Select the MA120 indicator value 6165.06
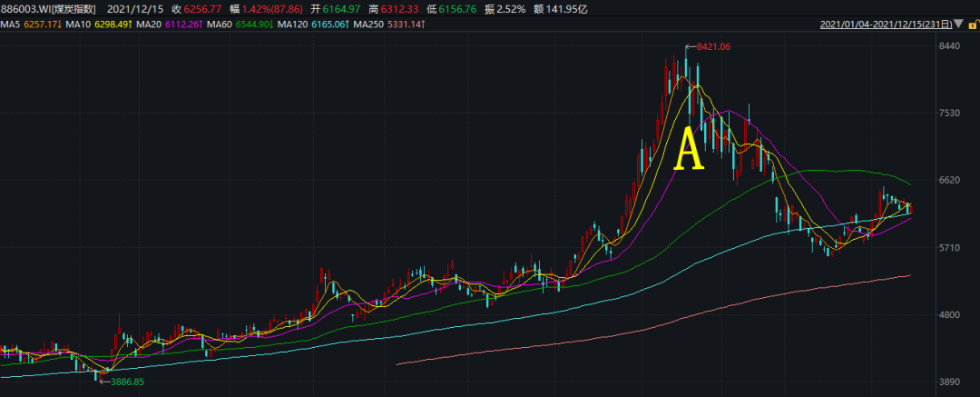The image size is (980, 397). [x=328, y=25]
